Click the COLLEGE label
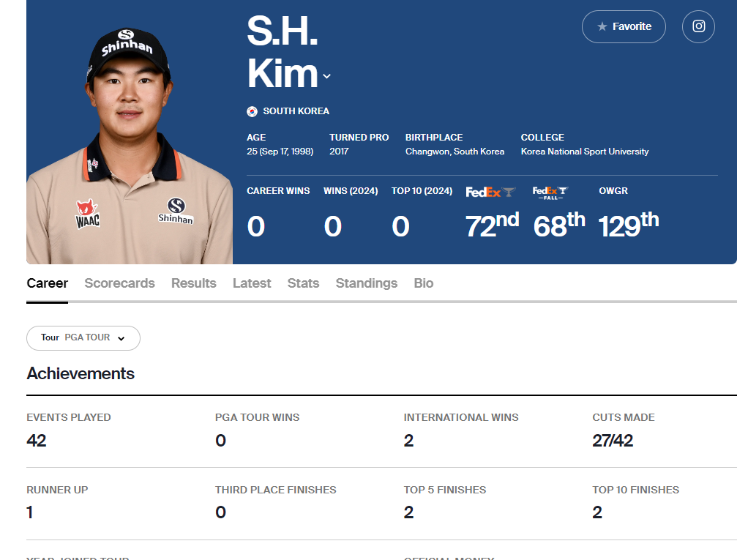Viewport: 748px width, 560px height. coord(542,138)
